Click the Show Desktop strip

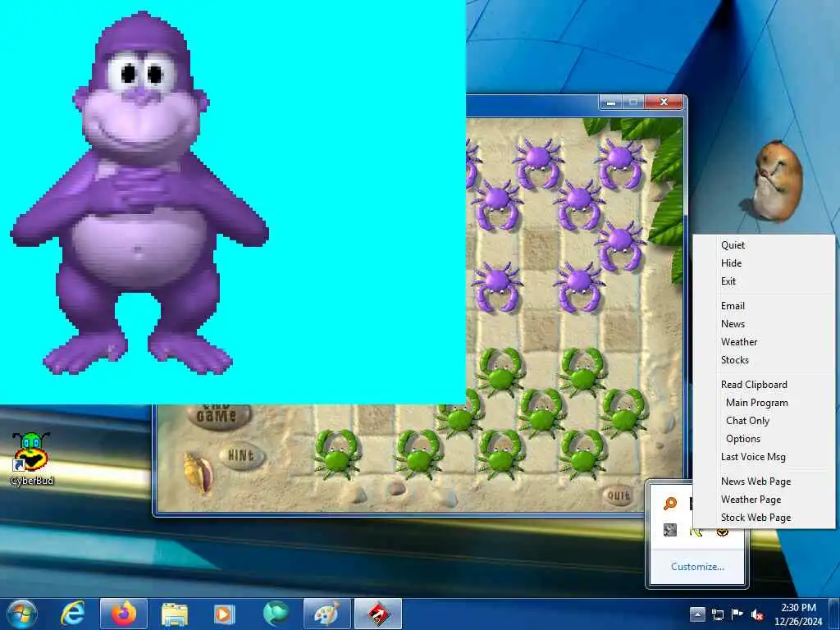835,614
